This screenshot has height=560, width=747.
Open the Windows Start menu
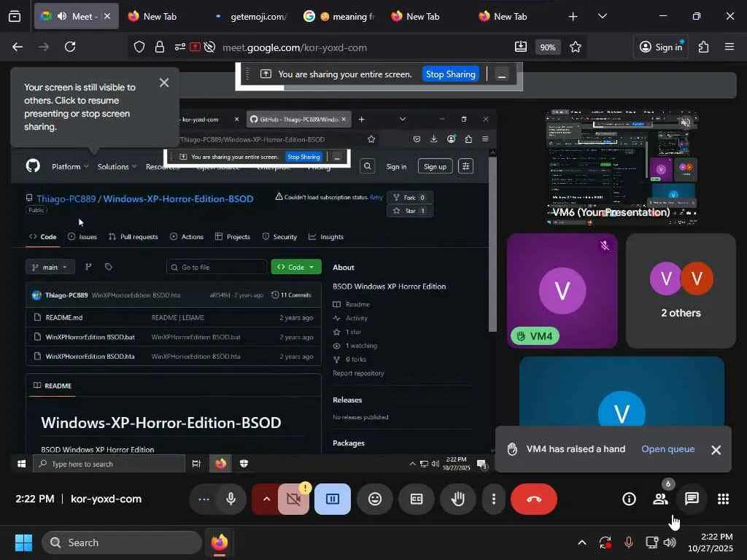click(23, 542)
